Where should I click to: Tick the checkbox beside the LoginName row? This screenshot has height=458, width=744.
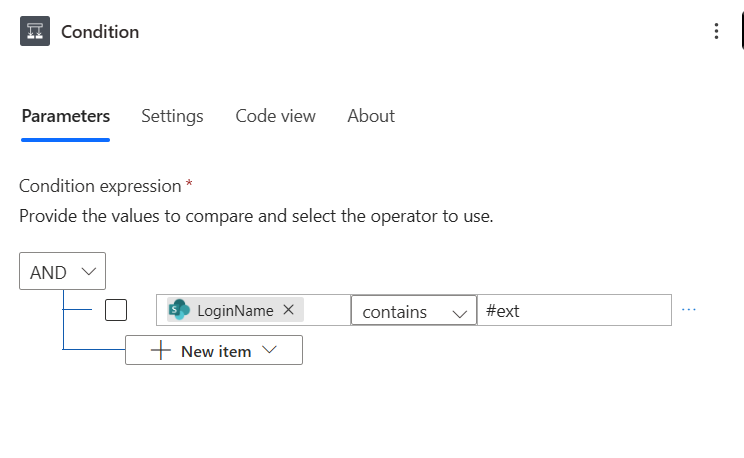tap(116, 310)
